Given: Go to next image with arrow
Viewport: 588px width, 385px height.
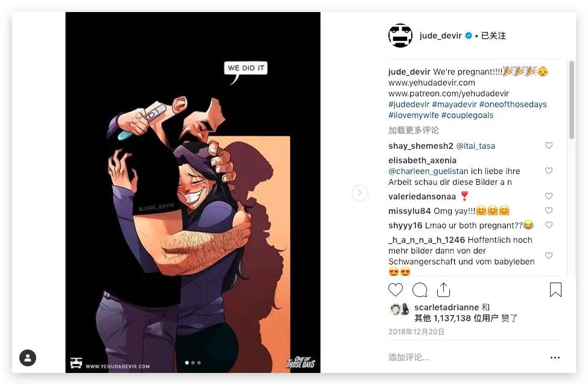Looking at the screenshot, I should 360,193.
